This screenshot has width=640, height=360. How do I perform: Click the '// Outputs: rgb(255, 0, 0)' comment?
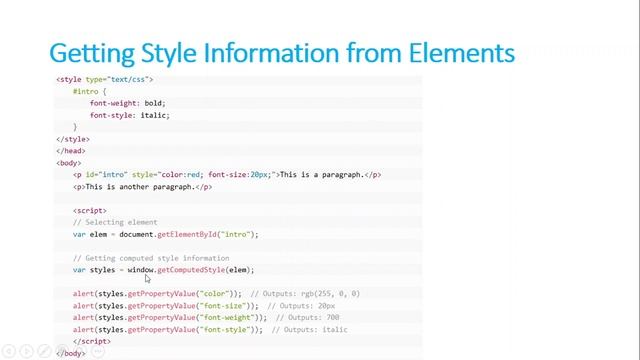click(x=305, y=294)
